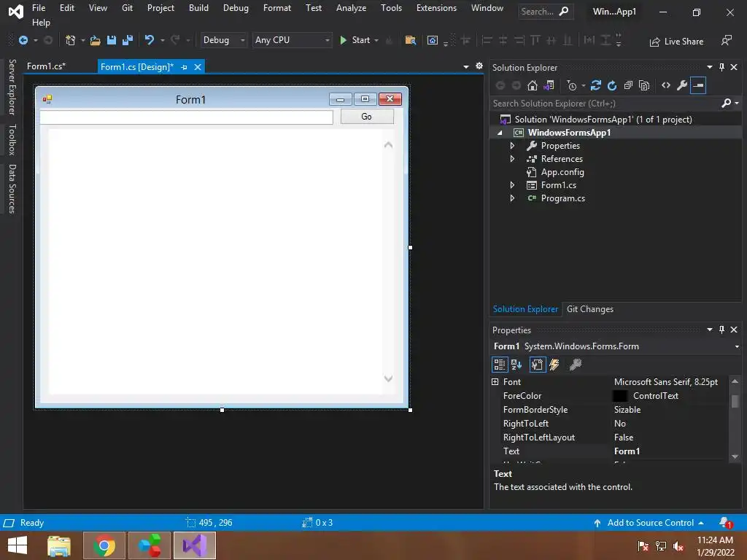The image size is (747, 560).
Task: Open Properties wrench icon in Solution Explorer toolbar
Action: [682, 86]
